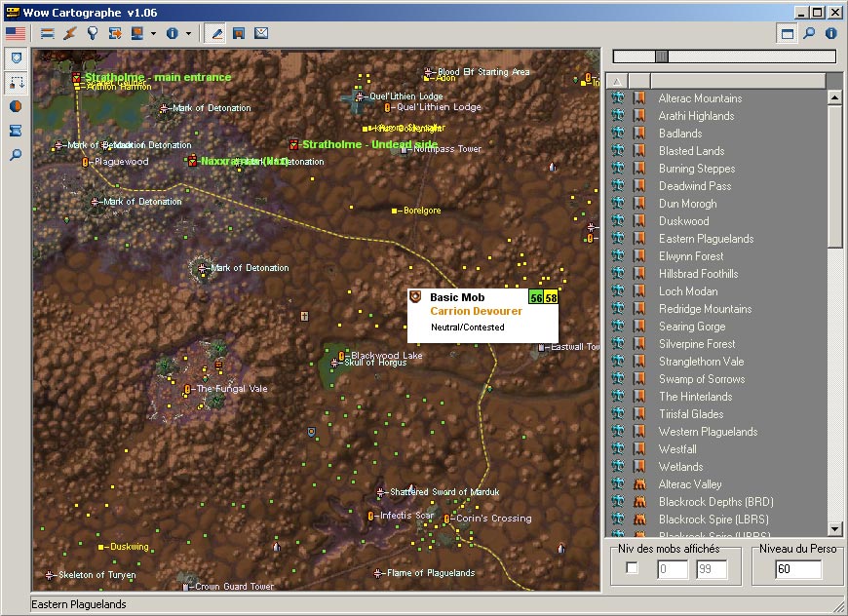The image size is (848, 616).
Task: Click the orange lightning bolt toolbar icon
Action: [x=70, y=33]
